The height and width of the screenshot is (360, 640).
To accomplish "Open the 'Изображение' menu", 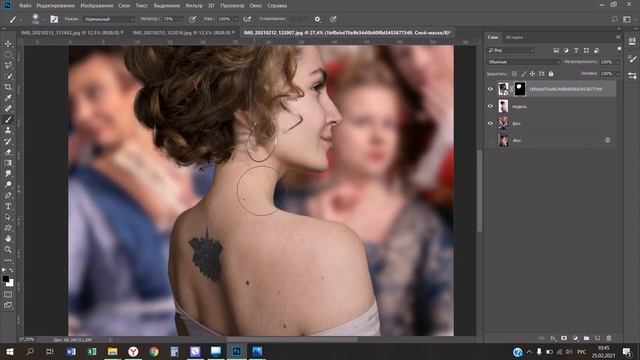I will [97, 6].
